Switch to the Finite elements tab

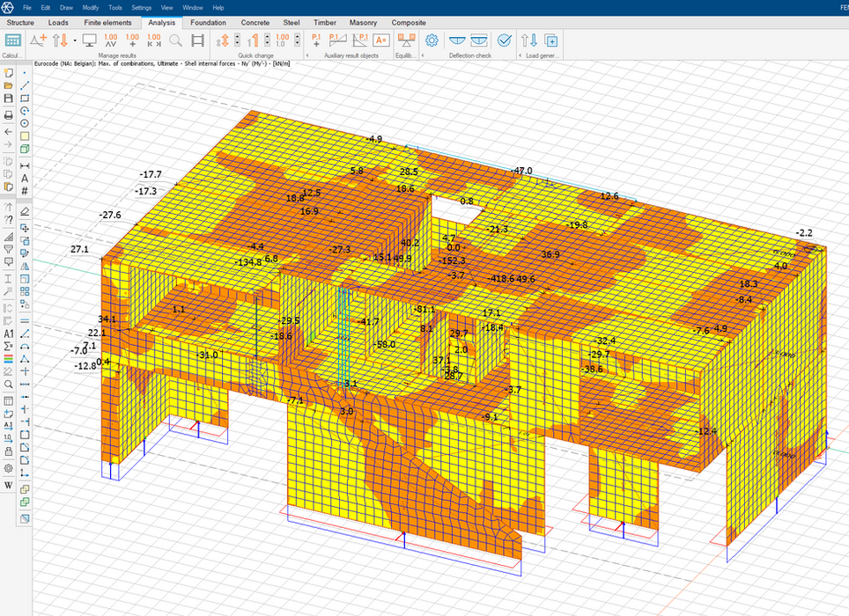click(108, 22)
